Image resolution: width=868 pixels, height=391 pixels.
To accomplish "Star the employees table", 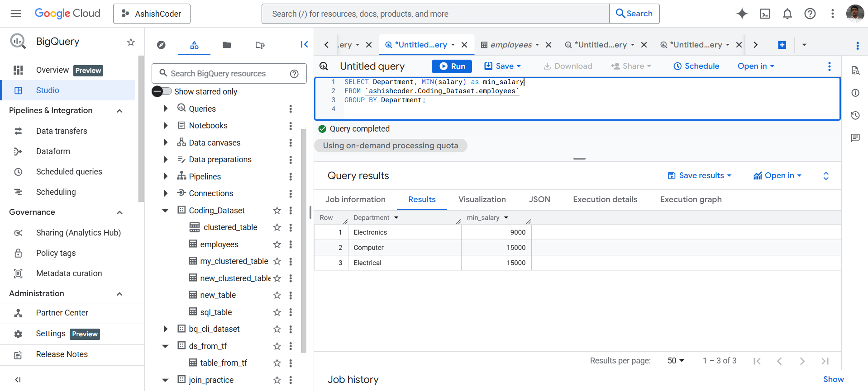I will point(277,245).
